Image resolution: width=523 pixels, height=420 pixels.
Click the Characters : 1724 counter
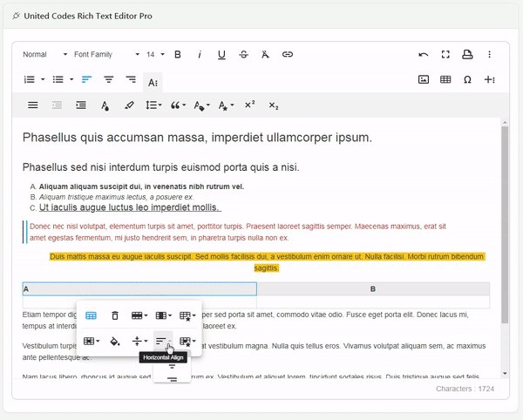pos(465,389)
